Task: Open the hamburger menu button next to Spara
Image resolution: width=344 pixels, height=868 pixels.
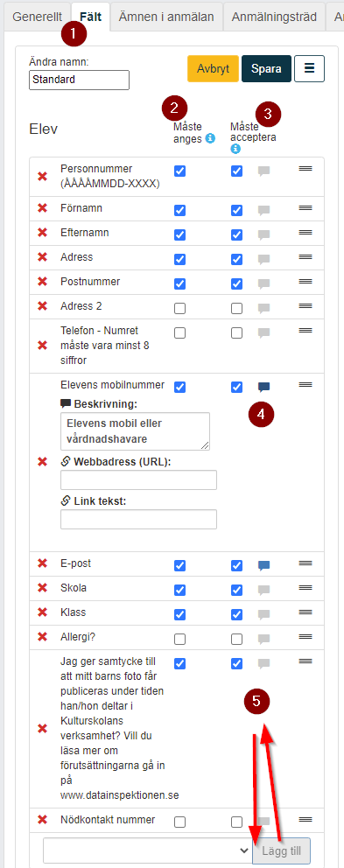Action: click(x=309, y=68)
